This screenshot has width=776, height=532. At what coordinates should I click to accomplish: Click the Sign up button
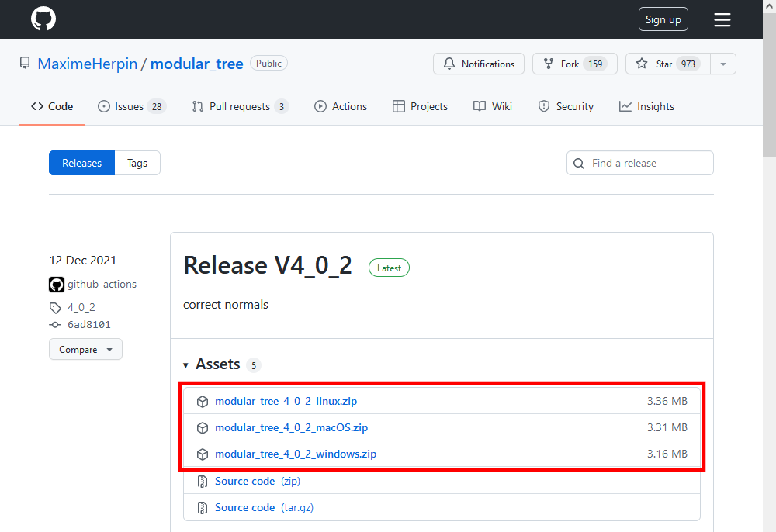pos(663,19)
